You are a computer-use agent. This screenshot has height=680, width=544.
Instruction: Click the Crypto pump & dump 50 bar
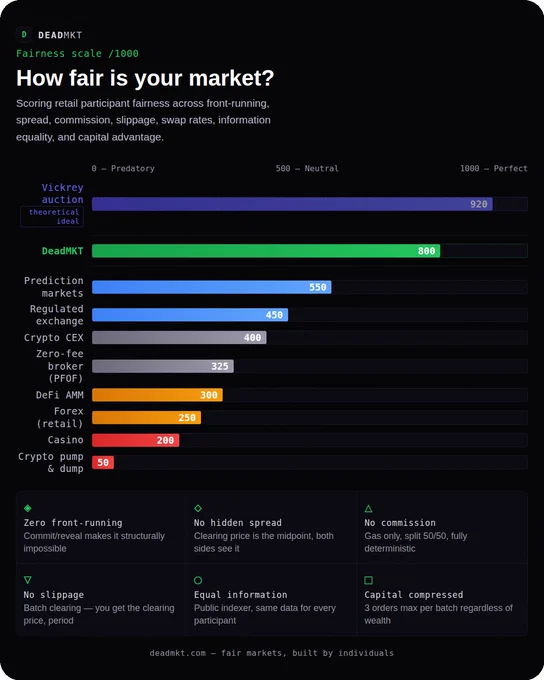click(103, 462)
